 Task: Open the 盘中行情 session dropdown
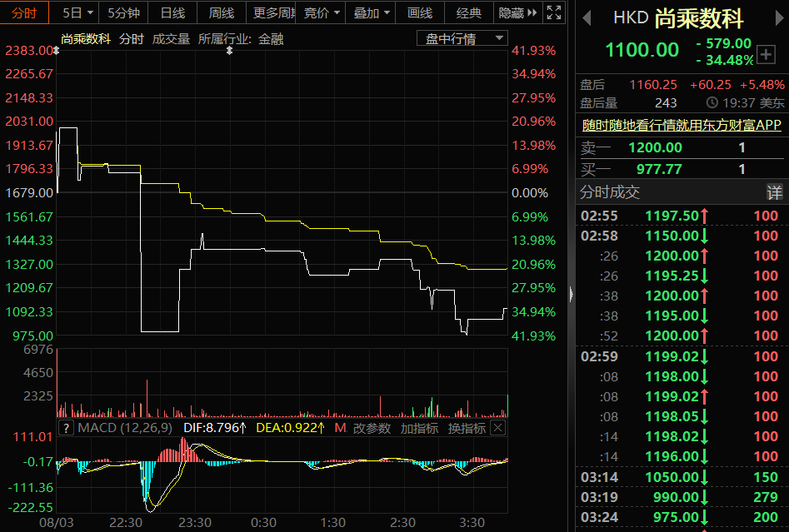pyautogui.click(x=462, y=38)
